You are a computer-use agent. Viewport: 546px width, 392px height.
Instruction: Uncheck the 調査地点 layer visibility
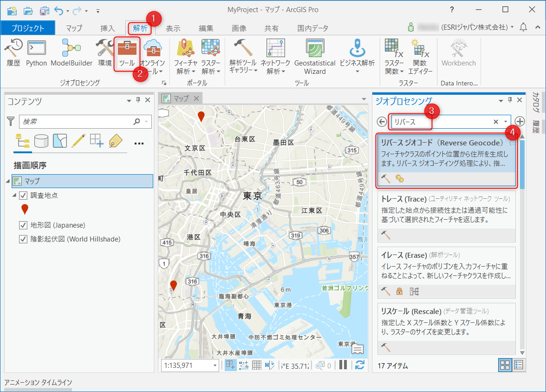tap(23, 196)
